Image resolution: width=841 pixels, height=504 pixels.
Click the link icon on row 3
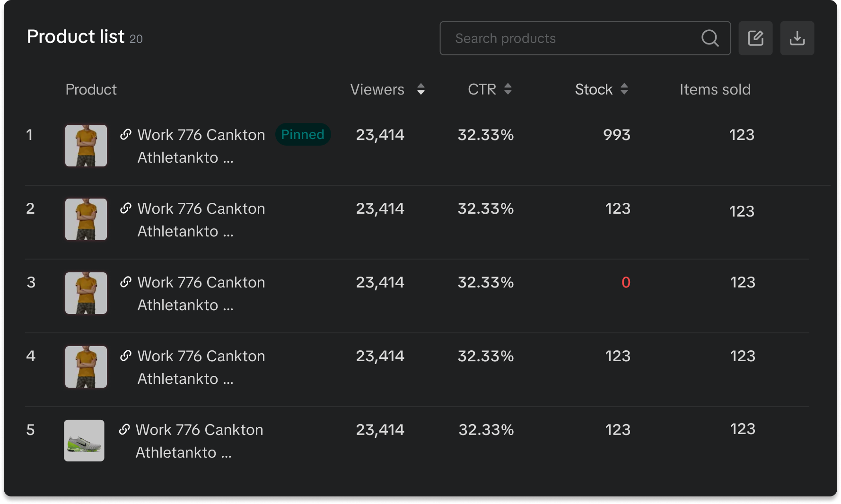(125, 282)
